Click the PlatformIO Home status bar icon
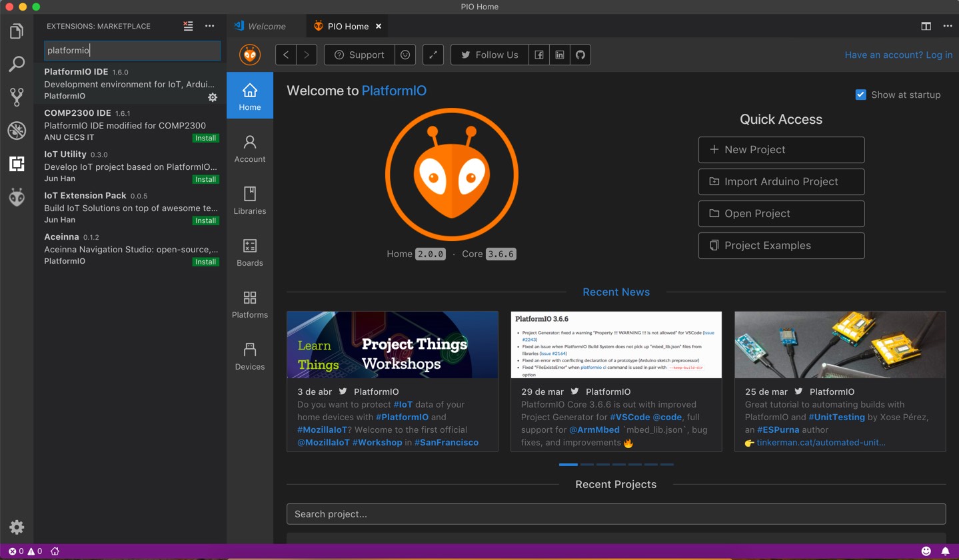Viewport: 959px width, 560px height. coord(55,551)
